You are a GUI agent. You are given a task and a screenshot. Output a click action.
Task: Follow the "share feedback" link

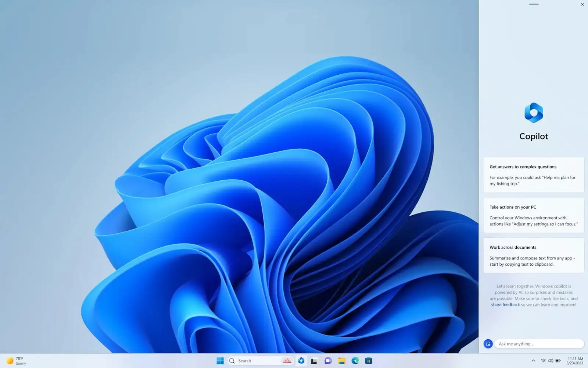[x=505, y=305]
